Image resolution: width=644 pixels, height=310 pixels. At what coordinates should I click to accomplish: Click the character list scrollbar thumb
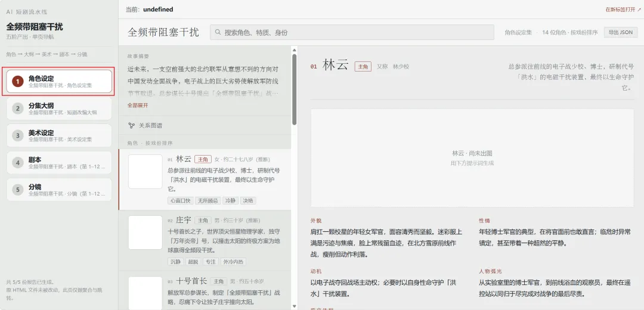[x=294, y=89]
